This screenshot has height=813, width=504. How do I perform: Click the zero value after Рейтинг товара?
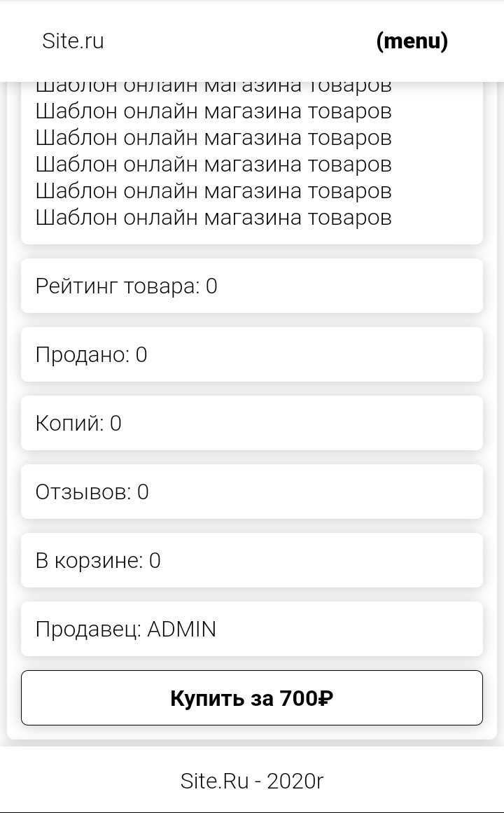click(211, 286)
